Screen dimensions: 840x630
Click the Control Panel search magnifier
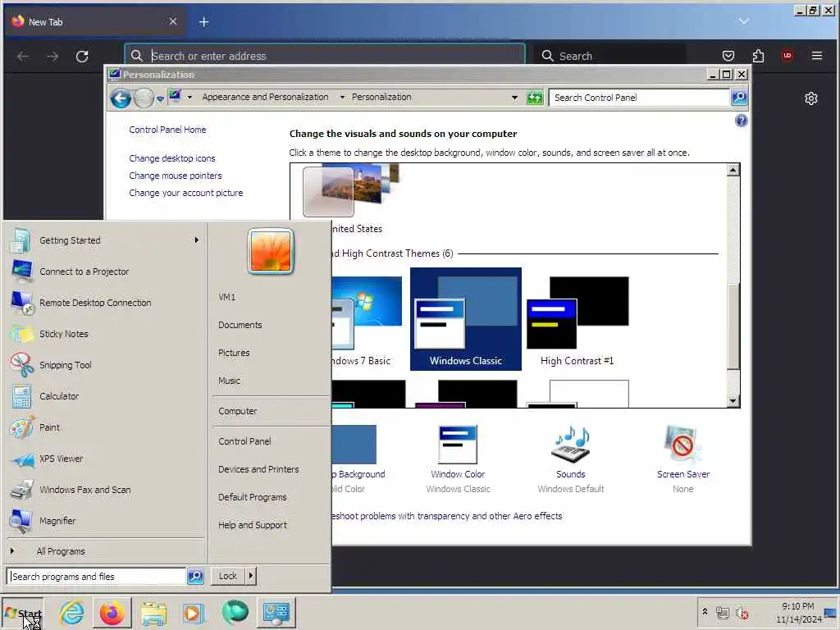pos(739,98)
